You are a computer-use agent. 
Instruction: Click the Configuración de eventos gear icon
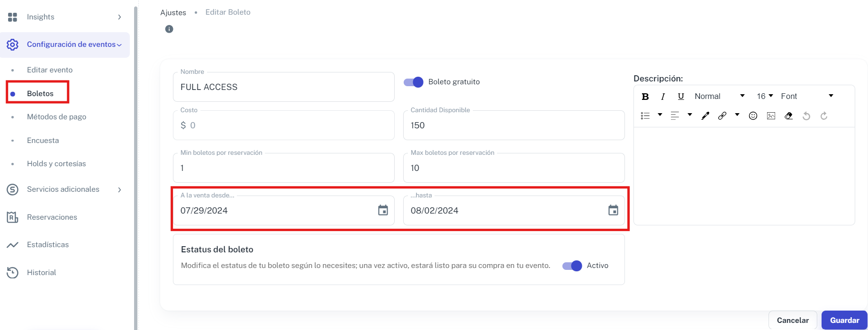point(12,45)
